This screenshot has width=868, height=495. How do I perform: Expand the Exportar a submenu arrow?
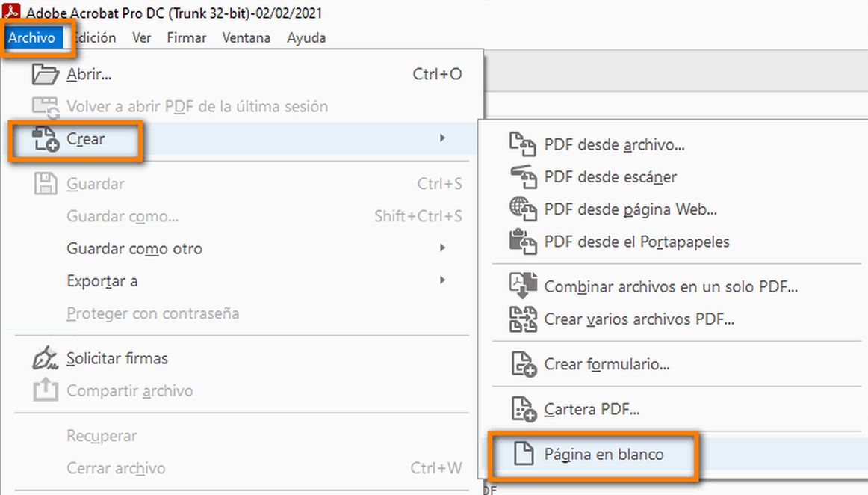(442, 280)
